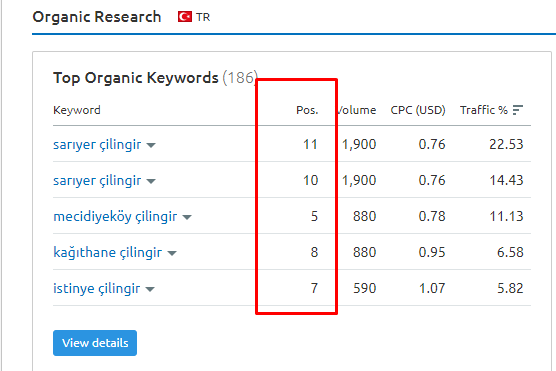Click the (186) keyword count
556x371 pixels.
pos(240,78)
